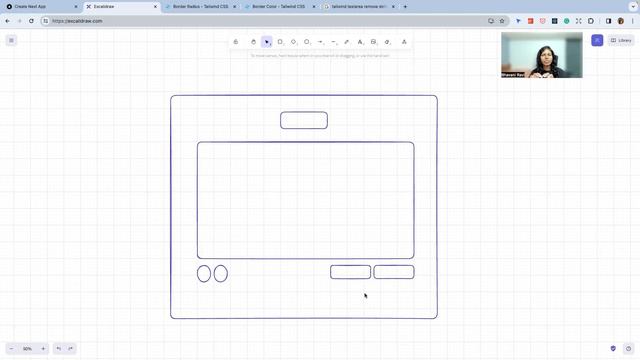The width and height of the screenshot is (640, 360).
Task: Select the Insert image tool
Action: pos(373,42)
